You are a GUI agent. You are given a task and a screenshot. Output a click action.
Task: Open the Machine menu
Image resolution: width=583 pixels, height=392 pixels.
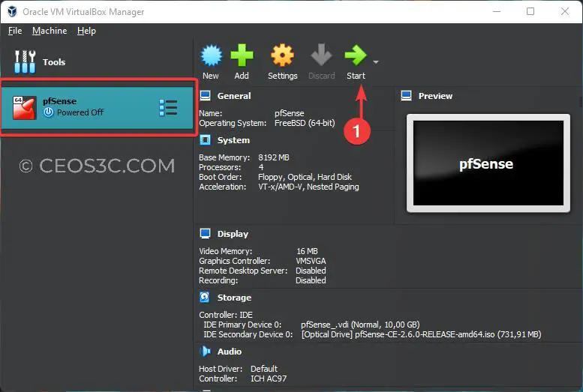[50, 31]
